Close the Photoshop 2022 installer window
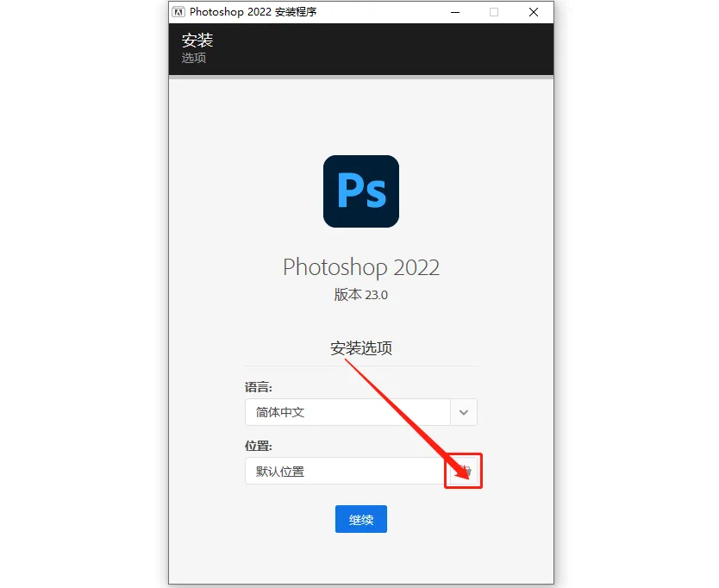719x588 pixels. pos(534,12)
